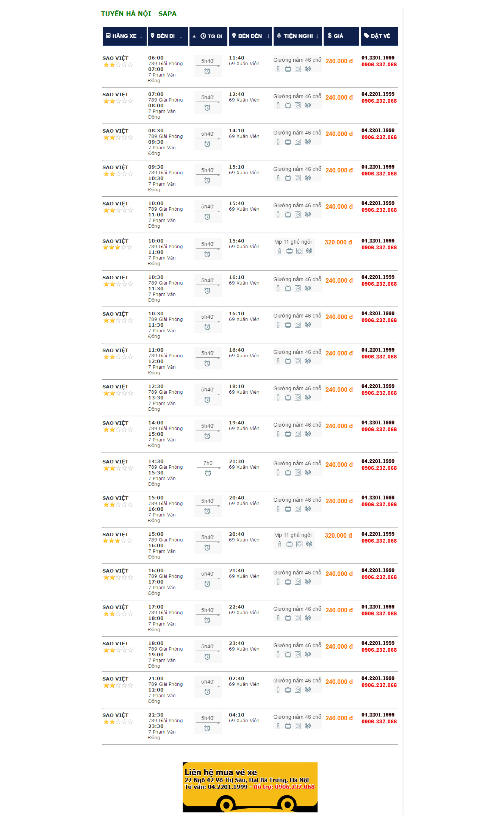Select the ĐẶT VÉ column header
This screenshot has width=504, height=823.
point(377,36)
